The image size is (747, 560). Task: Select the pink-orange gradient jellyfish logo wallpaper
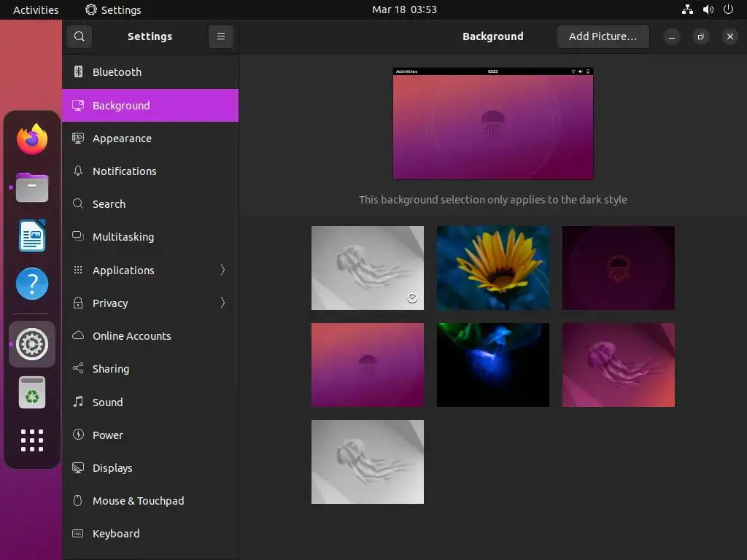368,365
